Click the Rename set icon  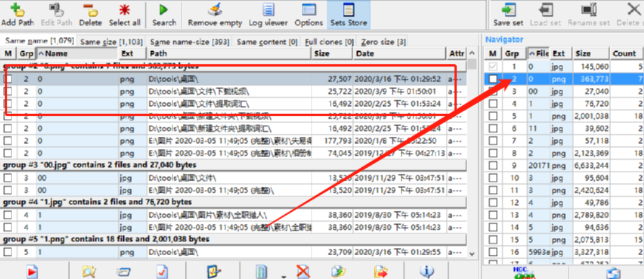pyautogui.click(x=589, y=10)
